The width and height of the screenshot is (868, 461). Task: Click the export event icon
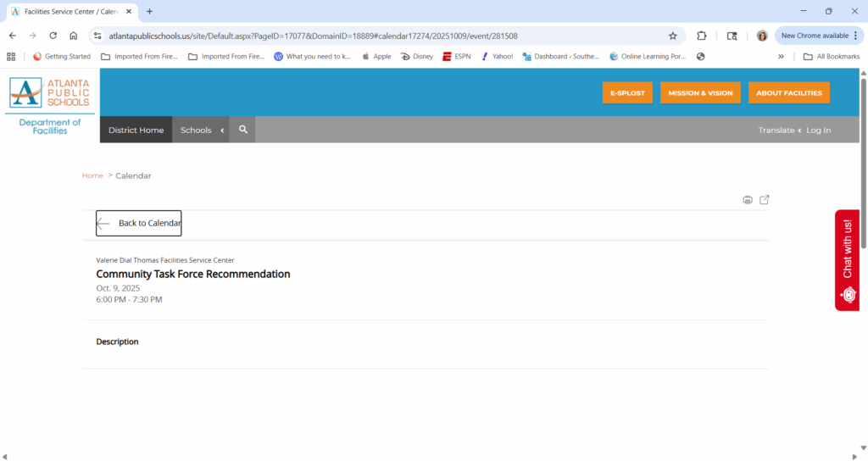click(764, 200)
